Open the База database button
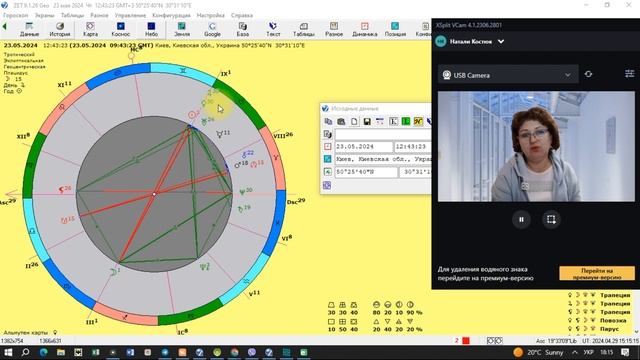The height and width of the screenshot is (360, 640). [242, 30]
